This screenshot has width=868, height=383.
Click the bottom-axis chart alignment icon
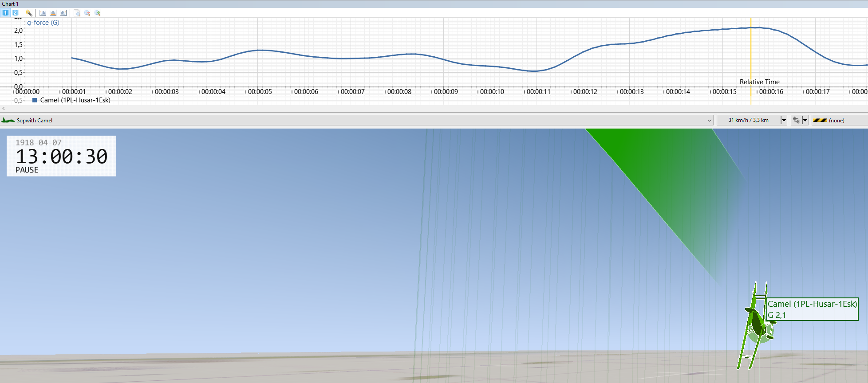(x=53, y=13)
